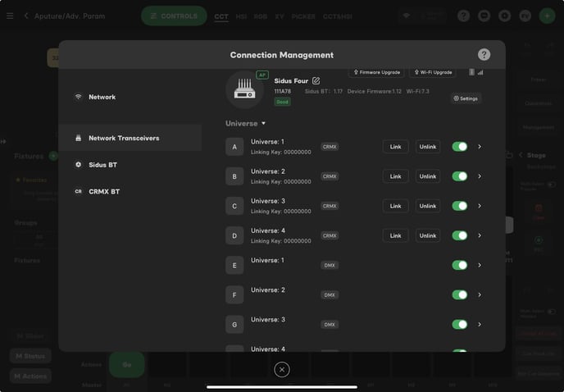Viewport: 564px width, 392px height.
Task: Click device ID 111A78 text
Action: [283, 91]
